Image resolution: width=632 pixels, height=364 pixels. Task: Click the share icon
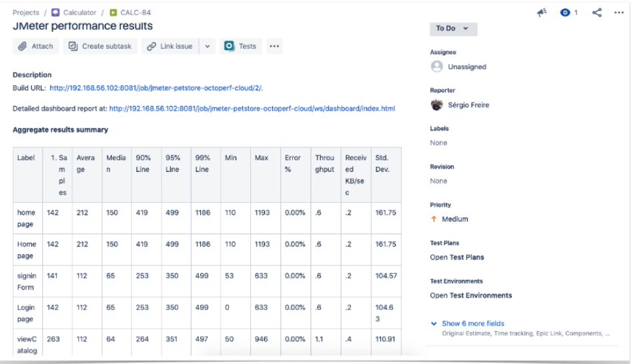tap(597, 13)
